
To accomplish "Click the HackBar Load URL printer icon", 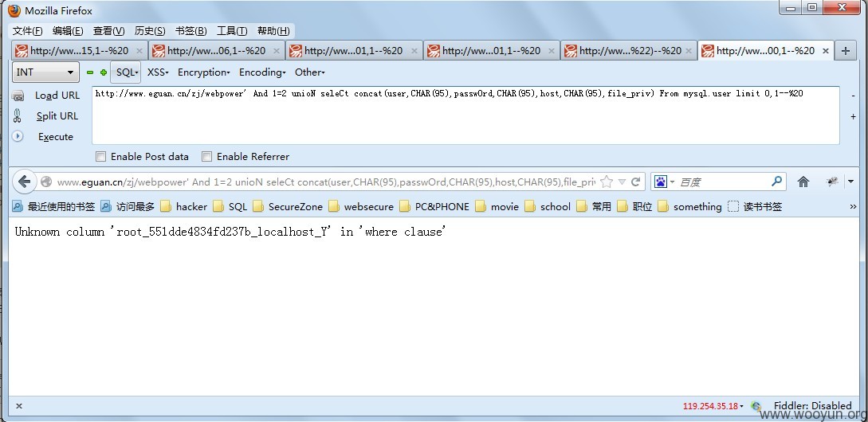I will click(x=18, y=96).
